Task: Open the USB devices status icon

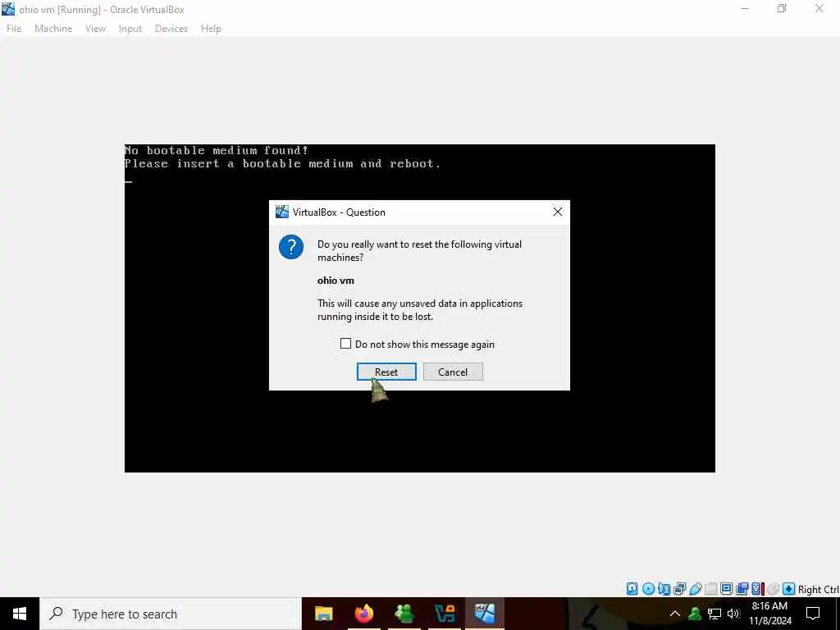Action: 696,589
